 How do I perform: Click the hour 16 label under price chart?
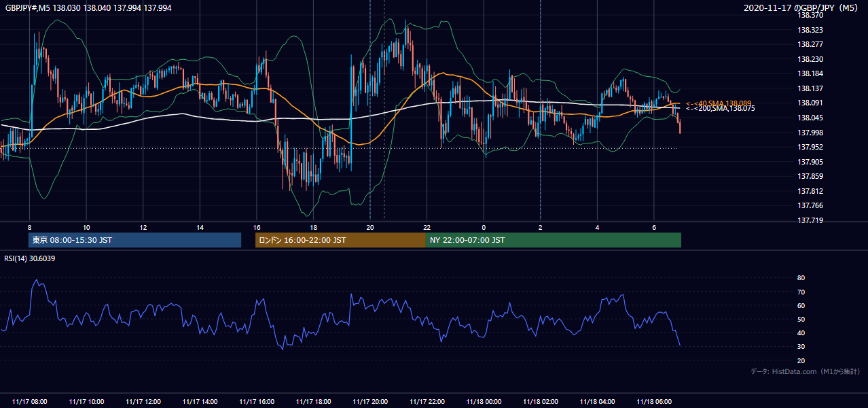point(257,228)
